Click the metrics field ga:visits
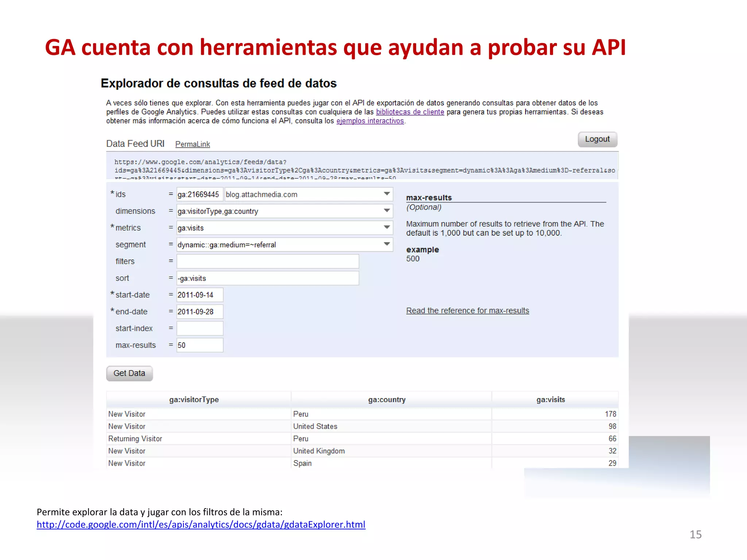The height and width of the screenshot is (560, 747). (x=285, y=228)
